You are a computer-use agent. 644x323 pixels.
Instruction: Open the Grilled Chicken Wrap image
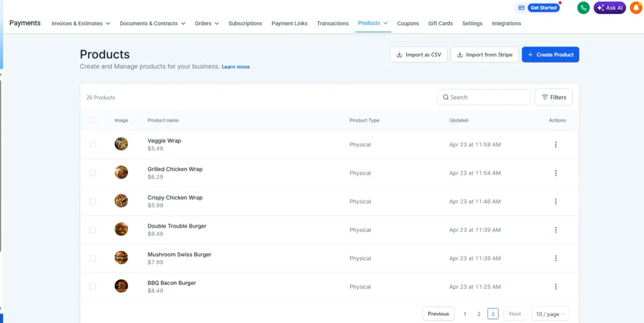[x=121, y=172]
